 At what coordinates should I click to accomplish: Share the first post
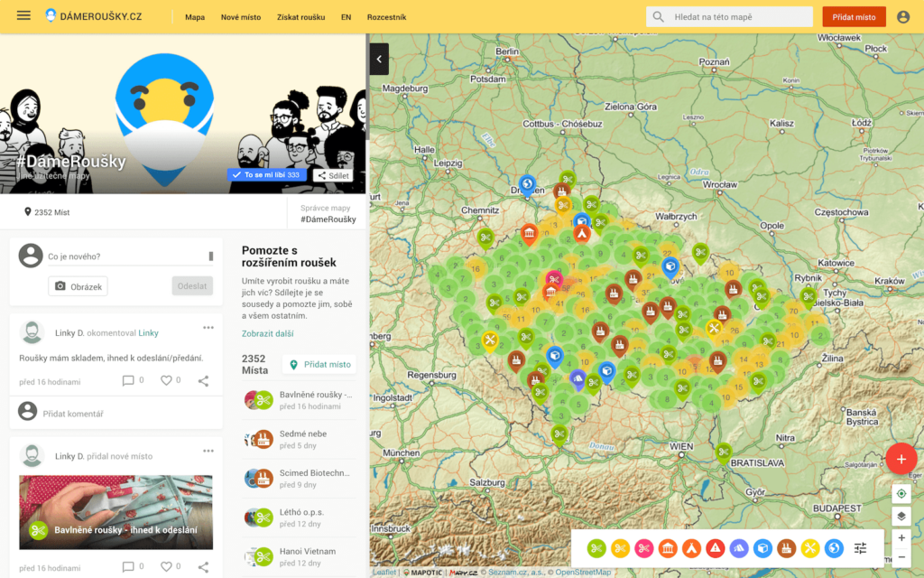point(203,381)
